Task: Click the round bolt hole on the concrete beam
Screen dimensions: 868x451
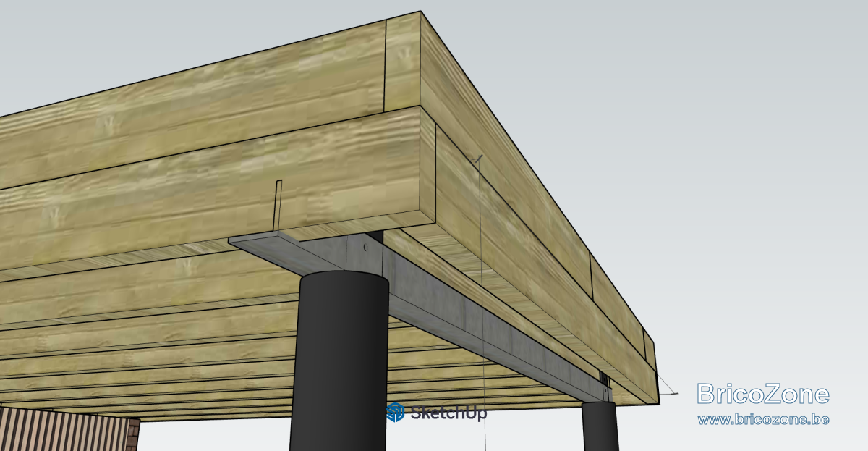Action: [x=366, y=247]
